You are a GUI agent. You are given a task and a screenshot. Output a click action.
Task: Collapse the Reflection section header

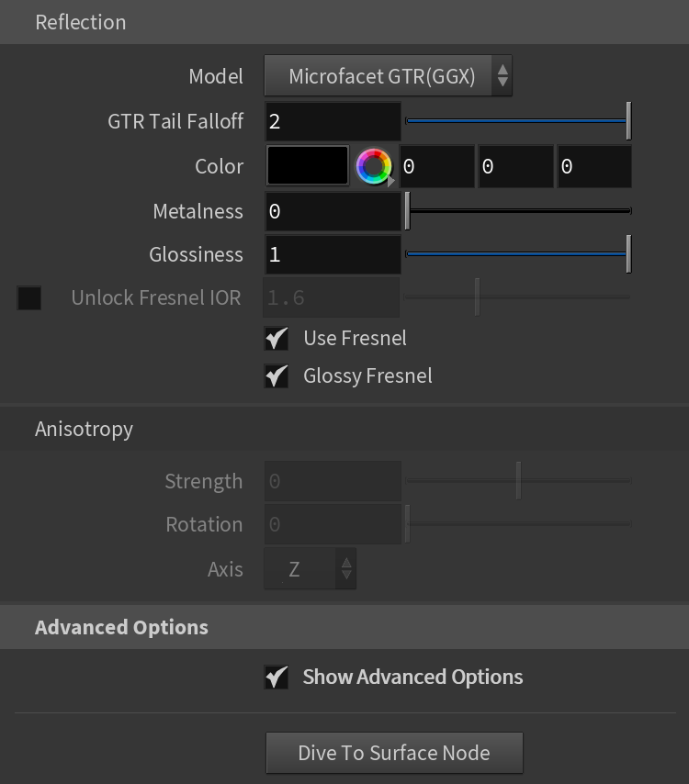pos(344,22)
